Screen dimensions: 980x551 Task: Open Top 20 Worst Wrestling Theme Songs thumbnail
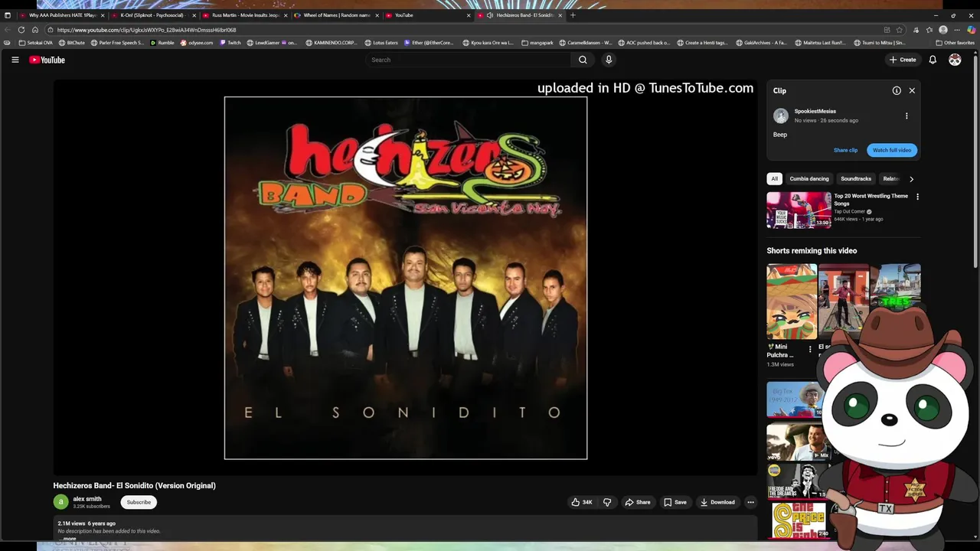(x=799, y=210)
